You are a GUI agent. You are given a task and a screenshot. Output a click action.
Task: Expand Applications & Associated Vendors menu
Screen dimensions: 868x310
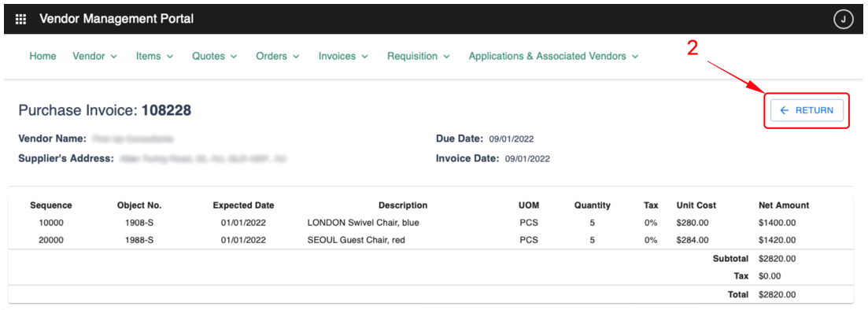pos(553,56)
